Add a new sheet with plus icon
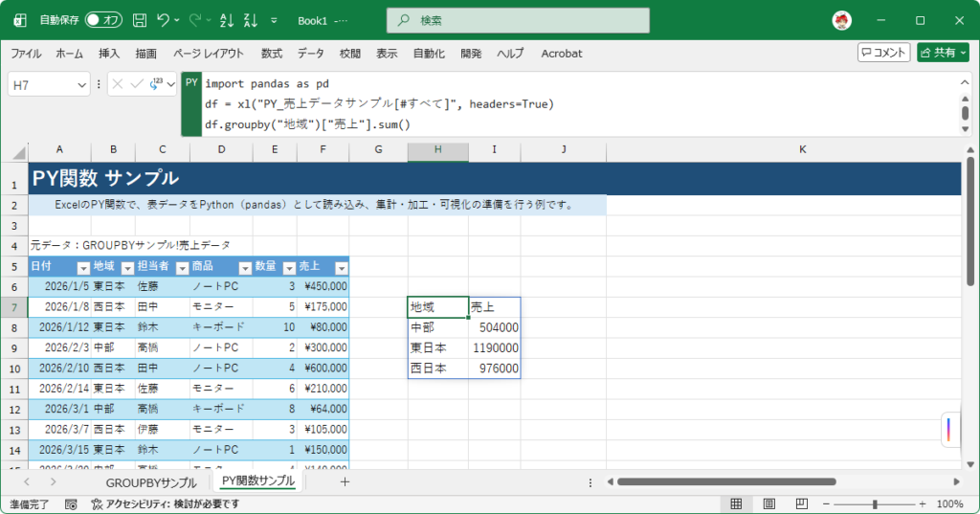This screenshot has width=980, height=514. (345, 481)
